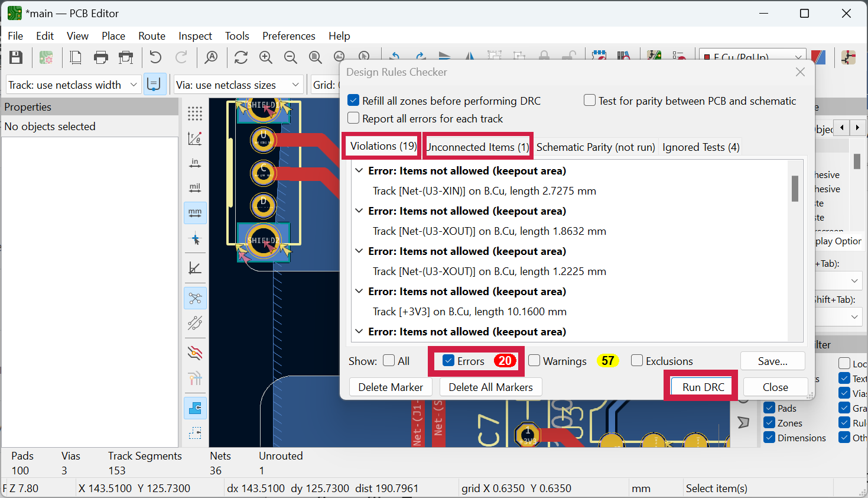The image size is (868, 498).
Task: Enable the Warnings filter checkbox
Action: tap(534, 361)
